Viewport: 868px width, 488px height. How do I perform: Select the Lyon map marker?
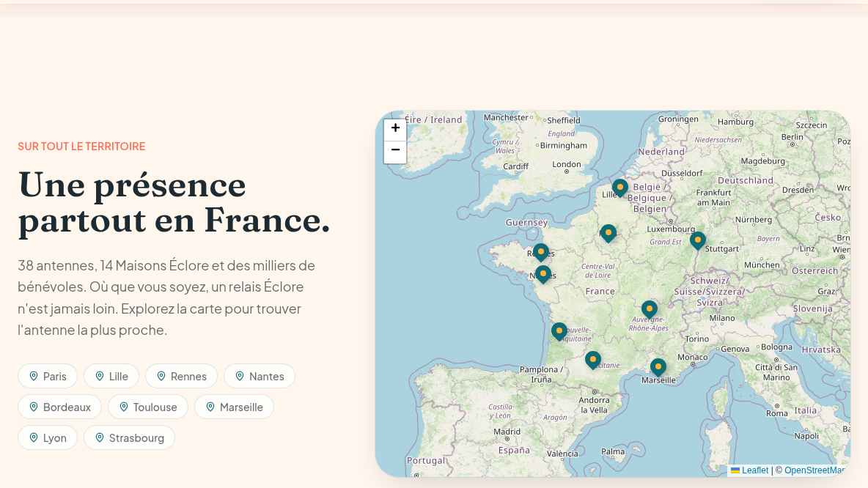650,310
